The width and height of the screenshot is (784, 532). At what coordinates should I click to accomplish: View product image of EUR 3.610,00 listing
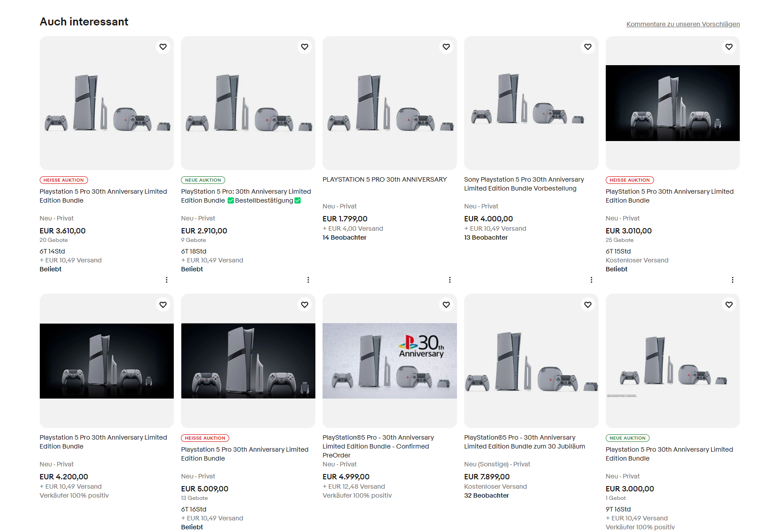[107, 103]
